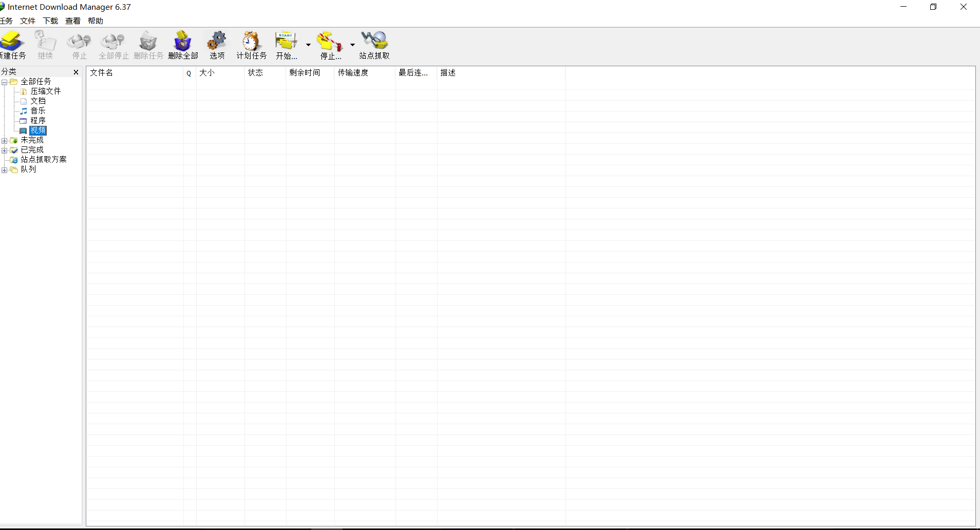The height and width of the screenshot is (530, 980).
Task: Open the 下载 menu
Action: click(x=50, y=21)
